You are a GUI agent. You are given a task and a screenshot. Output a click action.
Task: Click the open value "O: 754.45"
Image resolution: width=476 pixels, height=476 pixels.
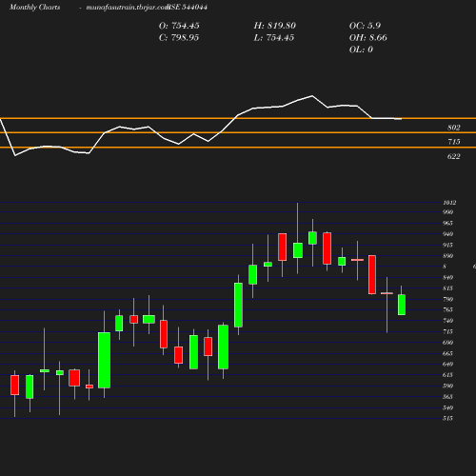[x=179, y=26]
